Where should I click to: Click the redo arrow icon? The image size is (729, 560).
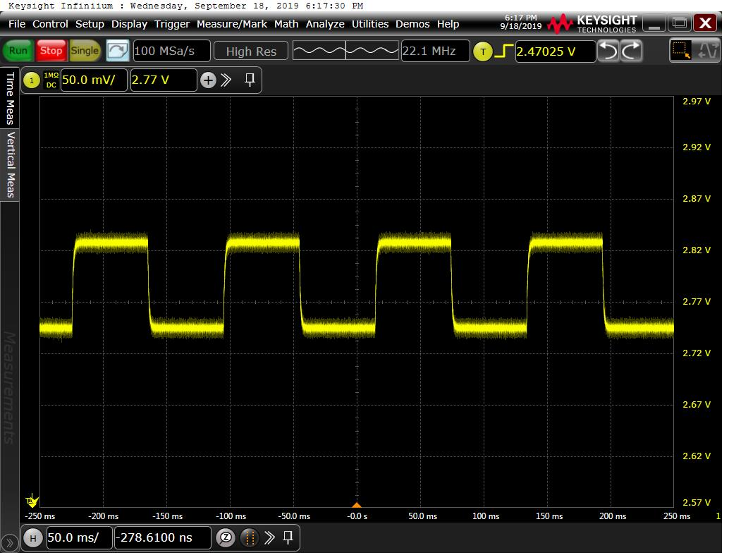coord(632,51)
